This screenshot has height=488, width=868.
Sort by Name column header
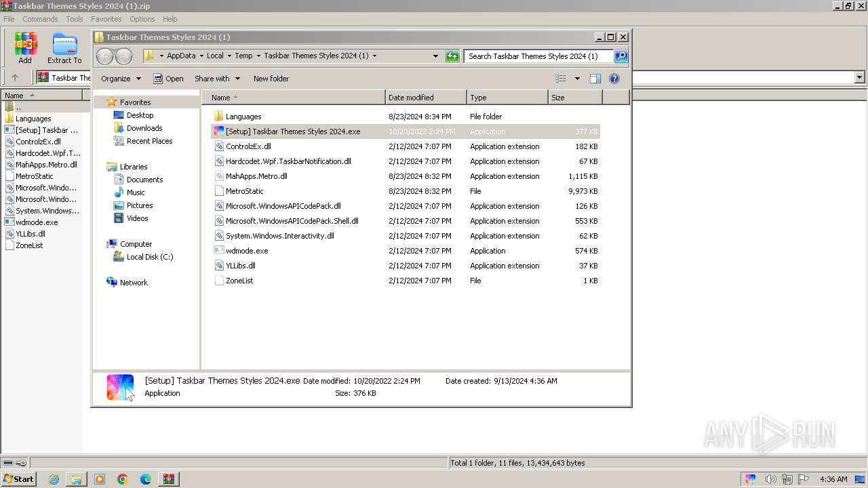coord(294,98)
